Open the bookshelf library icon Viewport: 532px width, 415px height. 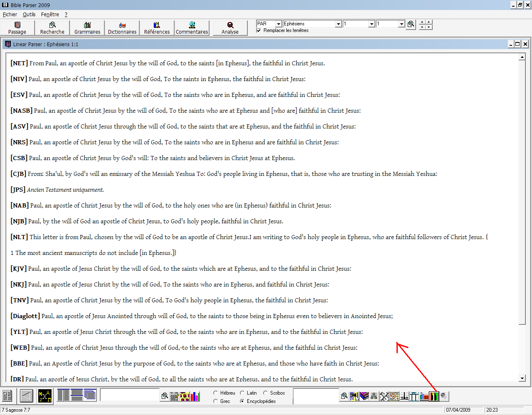(424, 396)
